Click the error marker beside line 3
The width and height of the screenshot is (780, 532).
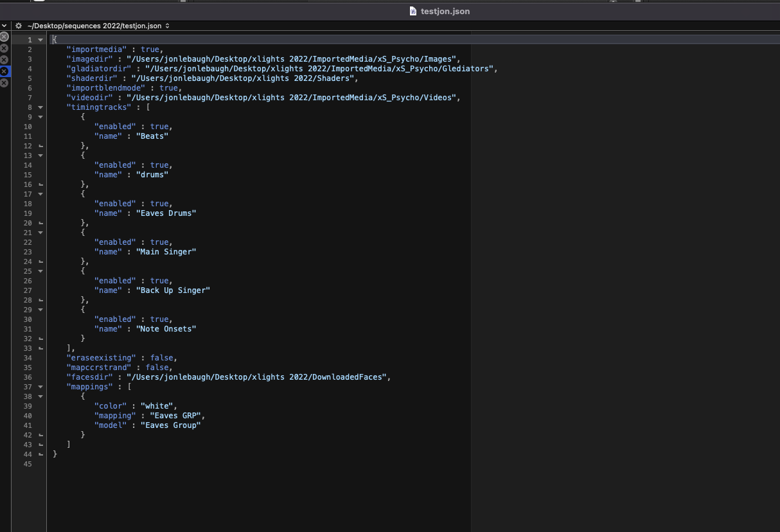pos(4,59)
